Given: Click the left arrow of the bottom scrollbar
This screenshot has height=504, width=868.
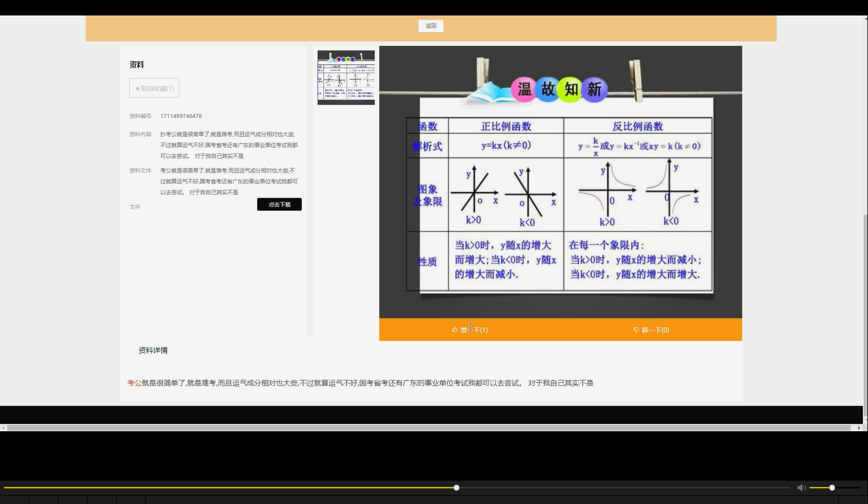Looking at the screenshot, I should pos(3,428).
